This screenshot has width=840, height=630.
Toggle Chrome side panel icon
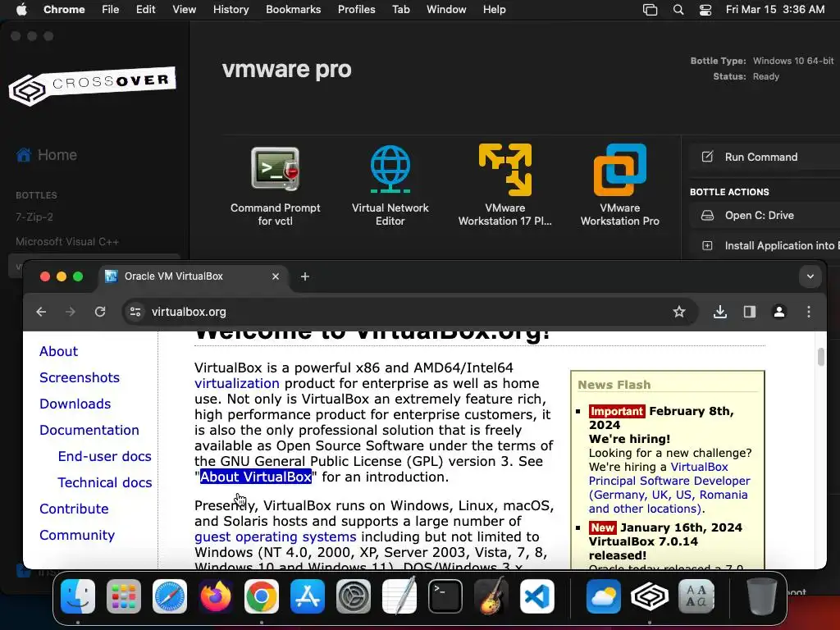point(750,312)
